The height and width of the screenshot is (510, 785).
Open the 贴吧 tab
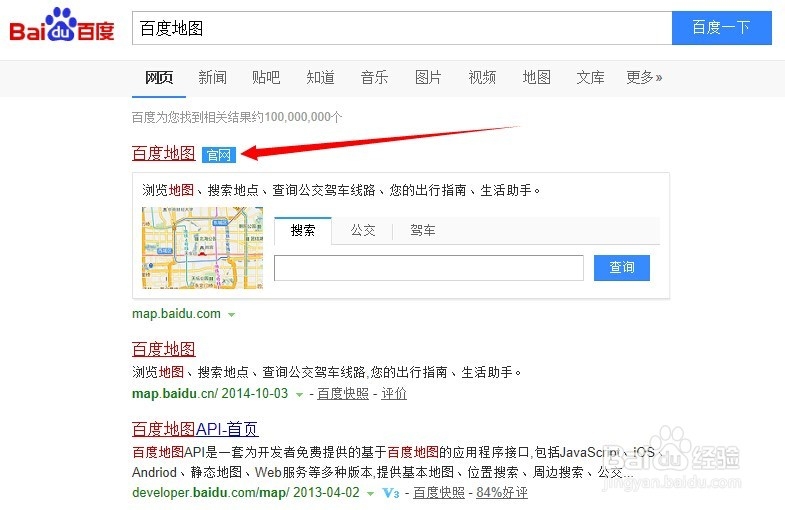coord(266,78)
